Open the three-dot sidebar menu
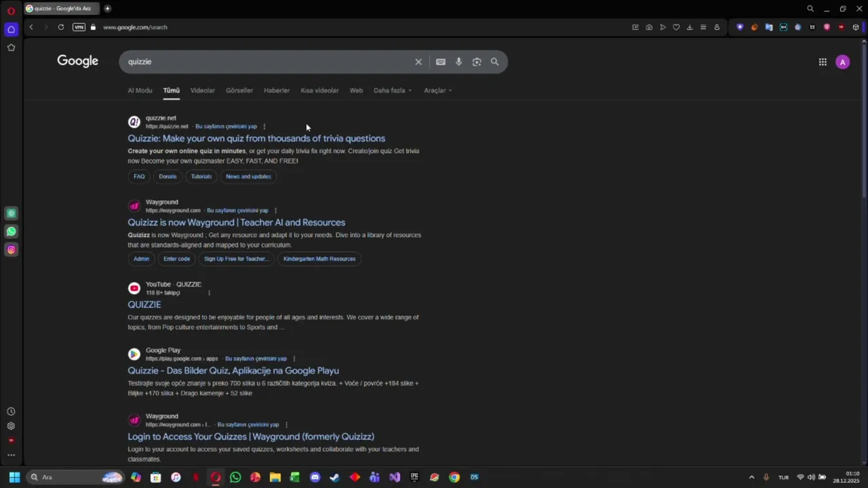Viewport: 868px width, 488px height. [x=11, y=455]
